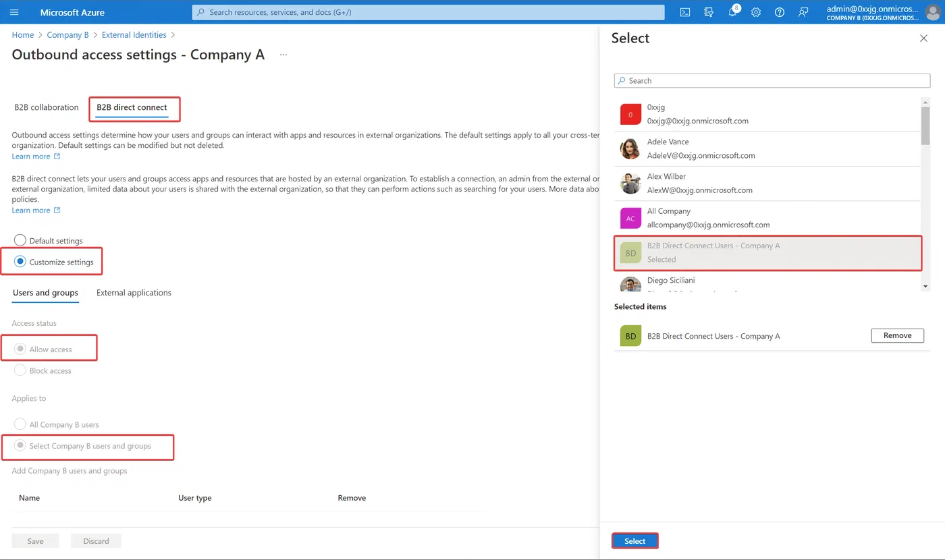Click the External Identities breadcrumb link

(x=134, y=35)
